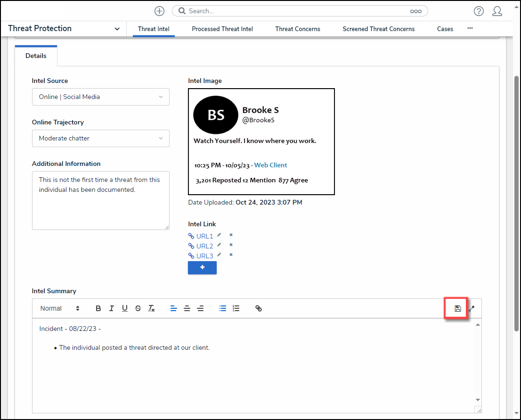521x420 pixels.
Task: Edit URL1 with the pencil icon
Action: pyautogui.click(x=219, y=235)
